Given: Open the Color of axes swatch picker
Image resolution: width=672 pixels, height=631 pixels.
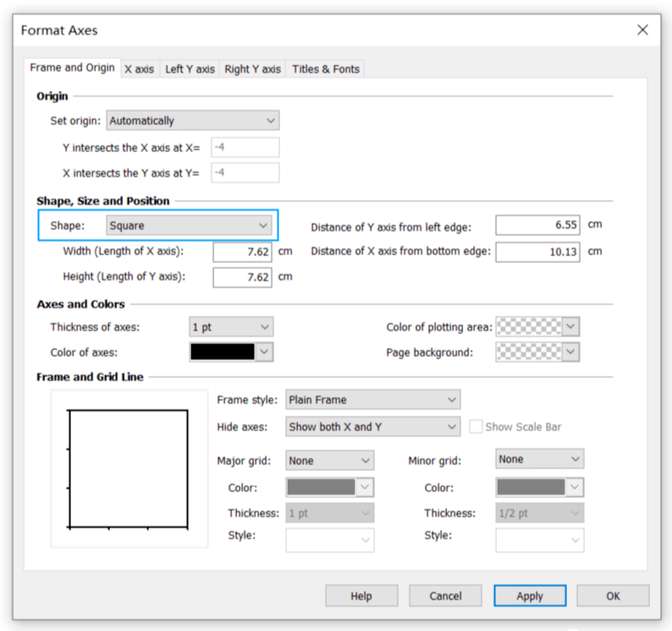Looking at the screenshot, I should click(x=231, y=352).
